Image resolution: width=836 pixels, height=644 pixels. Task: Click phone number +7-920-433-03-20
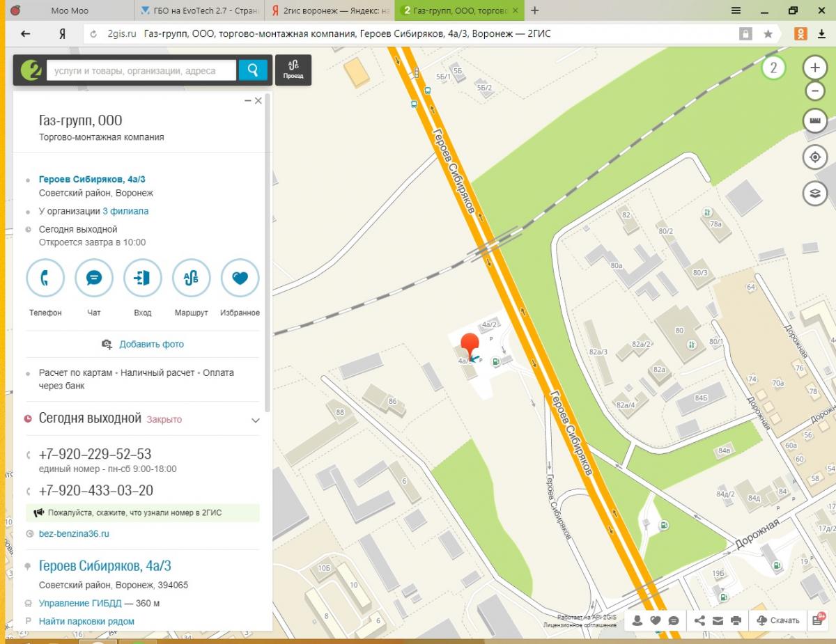tap(96, 490)
